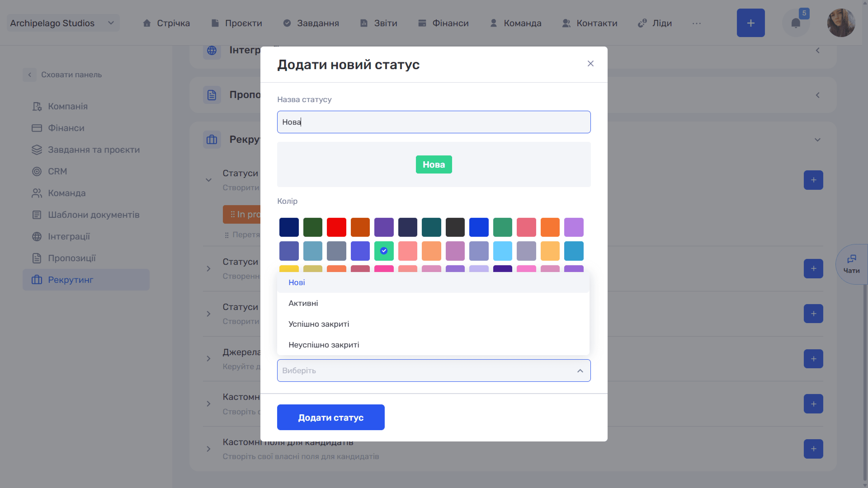Screen dimensions: 868x488
Task: Click the Завдання та проєкти layers icon
Action: click(37, 150)
